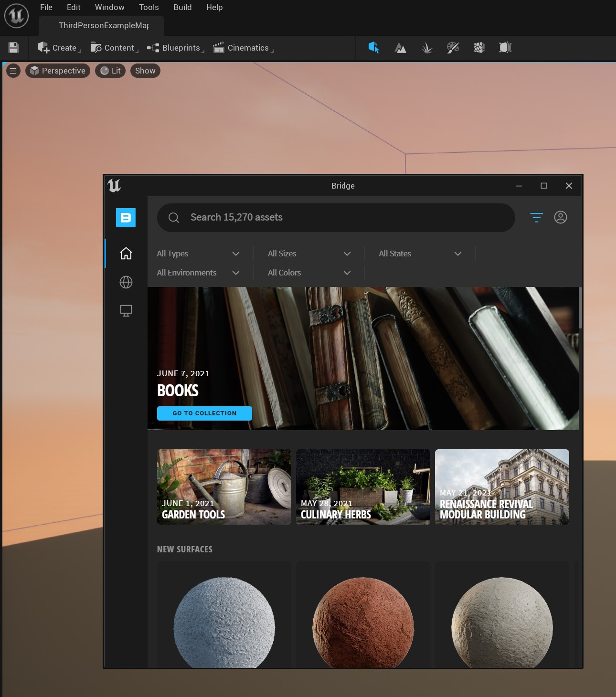Open the Bridge account profile icon
616x697 pixels.
[x=561, y=217]
